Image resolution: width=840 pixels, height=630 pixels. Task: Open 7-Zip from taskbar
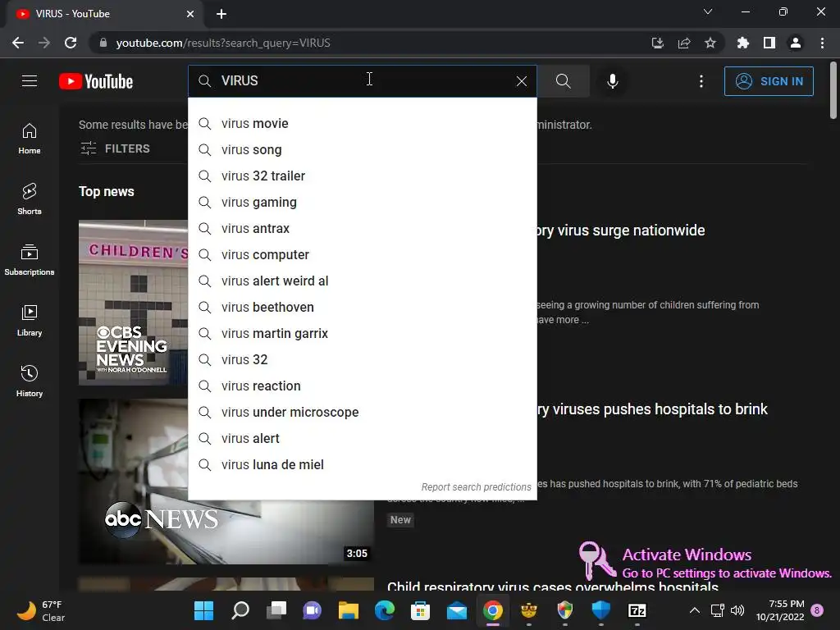[637, 610]
